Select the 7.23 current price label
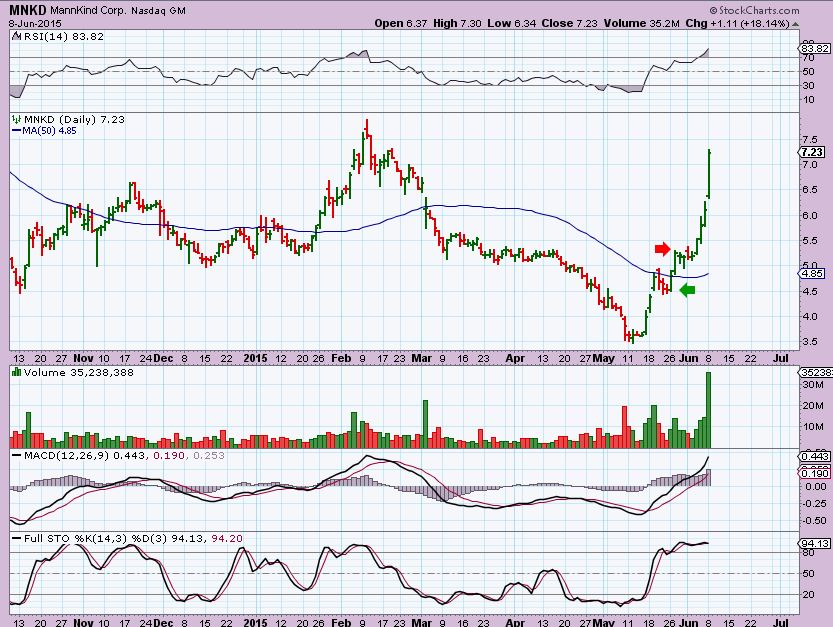 [x=813, y=151]
